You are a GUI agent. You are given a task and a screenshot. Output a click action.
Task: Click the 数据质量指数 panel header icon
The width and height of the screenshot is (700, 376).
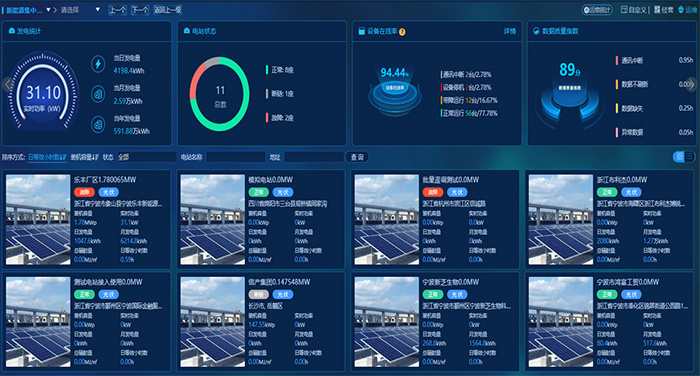coord(537,31)
